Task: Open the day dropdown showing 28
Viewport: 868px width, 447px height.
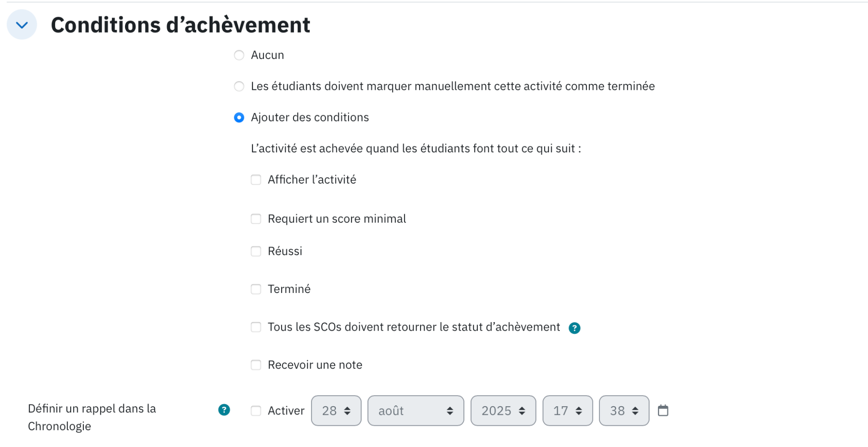Action: click(x=336, y=411)
